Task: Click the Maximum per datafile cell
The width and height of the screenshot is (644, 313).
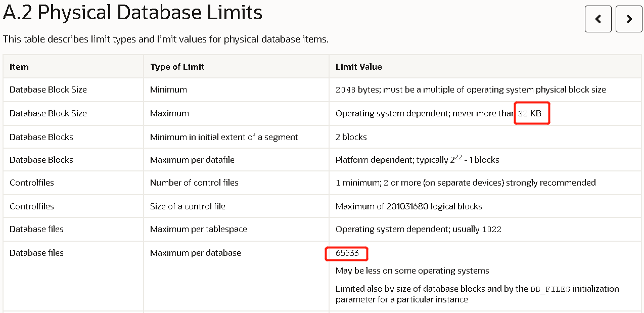Action: point(236,160)
